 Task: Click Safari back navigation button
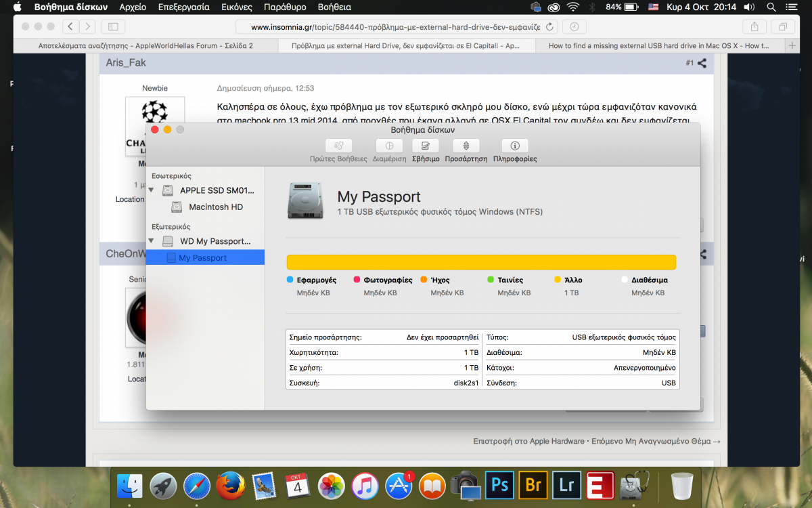[x=70, y=26]
